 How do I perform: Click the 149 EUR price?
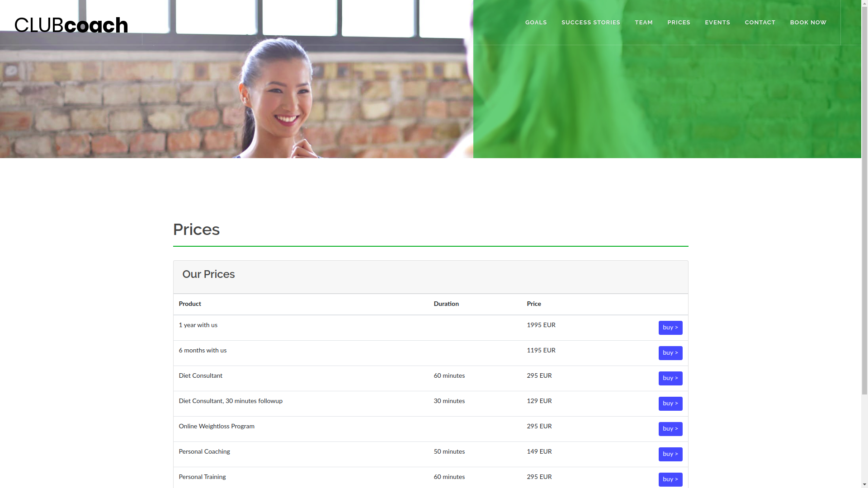[x=539, y=451]
